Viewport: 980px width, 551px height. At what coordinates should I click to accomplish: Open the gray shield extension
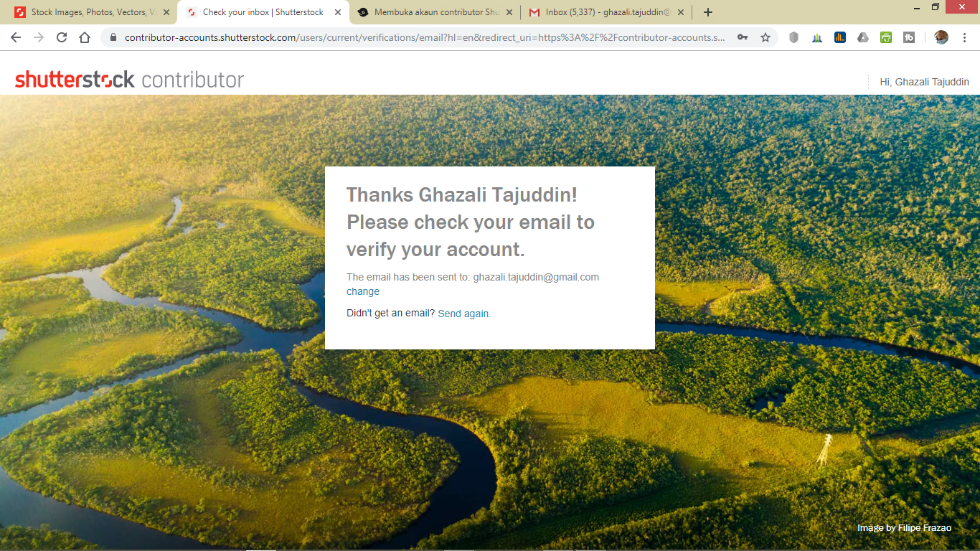[x=793, y=37]
